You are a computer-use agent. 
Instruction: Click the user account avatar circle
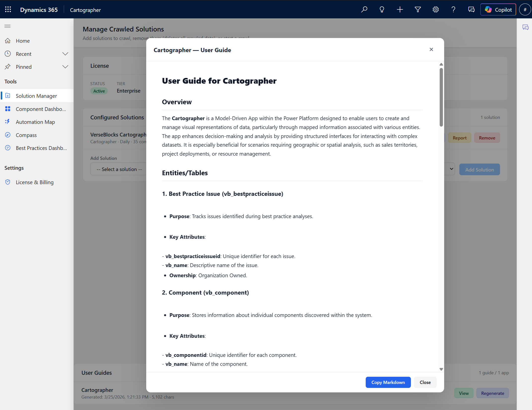tap(525, 9)
